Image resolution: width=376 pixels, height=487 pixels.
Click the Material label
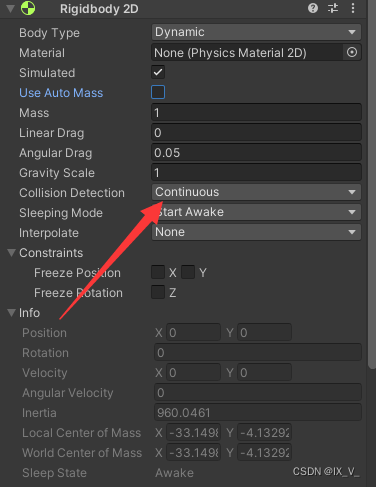[x=42, y=53]
